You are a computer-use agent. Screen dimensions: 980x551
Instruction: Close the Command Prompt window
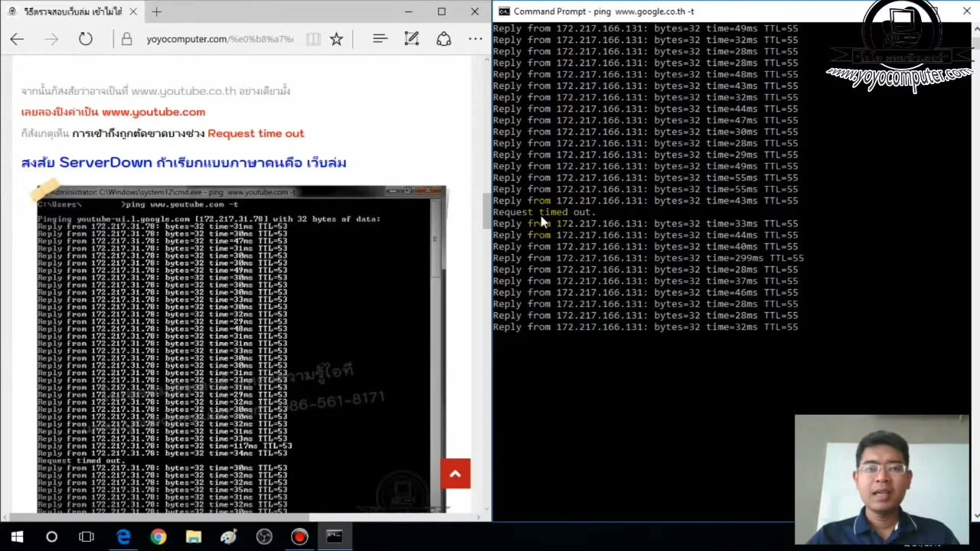click(966, 11)
